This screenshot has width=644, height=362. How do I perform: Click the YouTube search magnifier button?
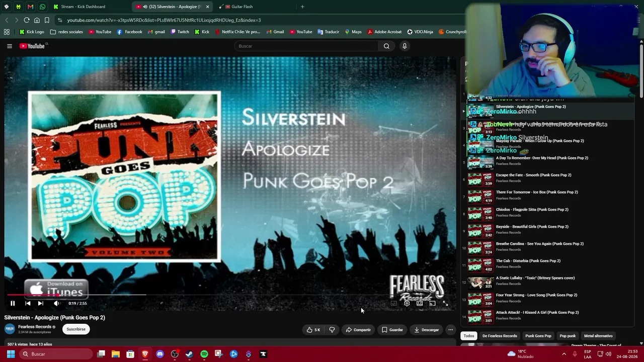click(x=386, y=46)
